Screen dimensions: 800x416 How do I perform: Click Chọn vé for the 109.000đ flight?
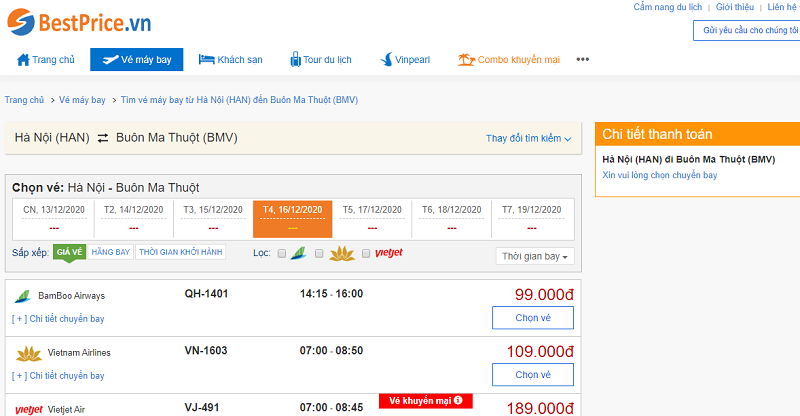point(533,375)
